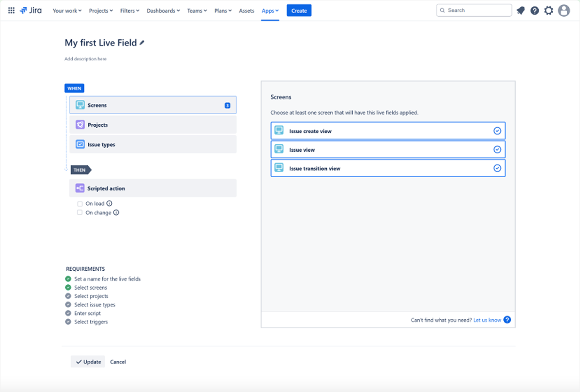Image resolution: width=580 pixels, height=392 pixels.
Task: Click the Screens monitor icon in WHEN list
Action: 80,105
